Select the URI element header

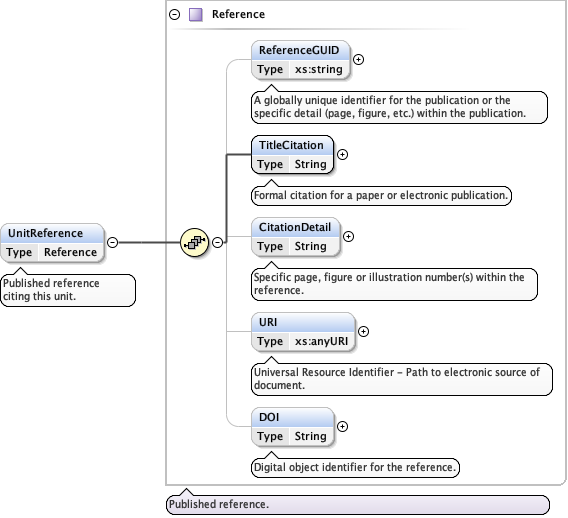coord(303,322)
